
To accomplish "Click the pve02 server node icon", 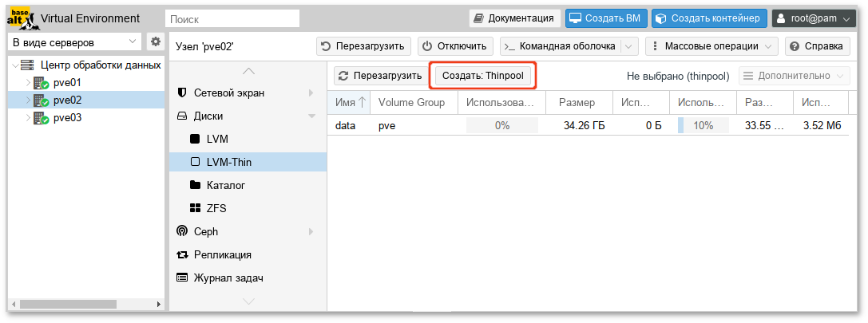I will (42, 100).
